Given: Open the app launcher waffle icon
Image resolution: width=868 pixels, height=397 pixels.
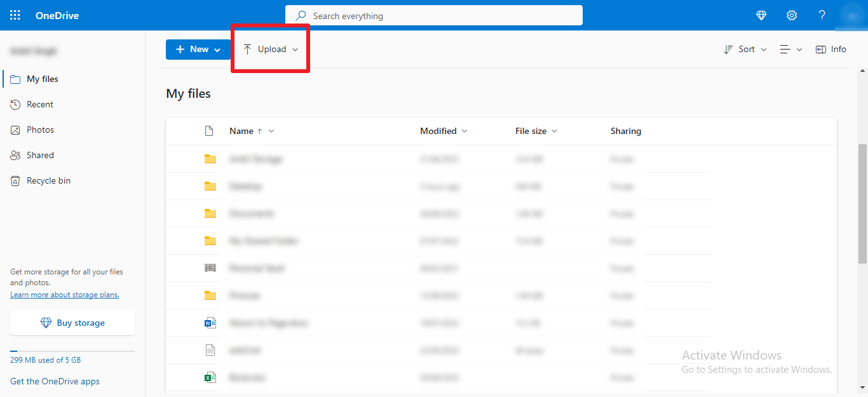Looking at the screenshot, I should (15, 15).
